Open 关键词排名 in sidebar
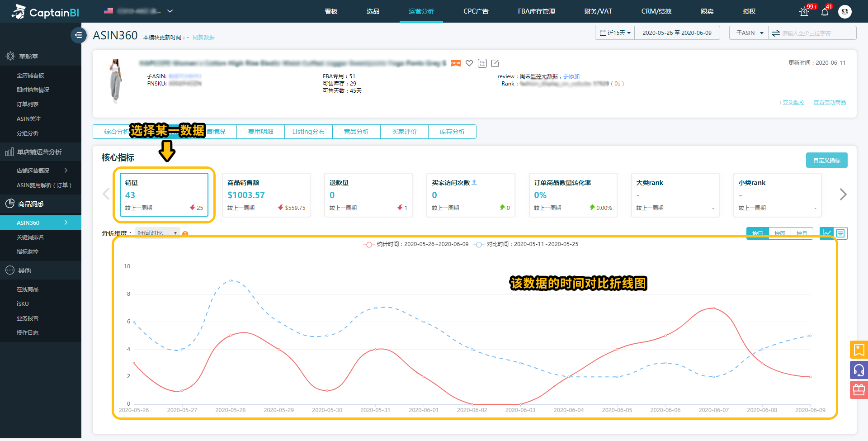This screenshot has width=868, height=441. 30,237
